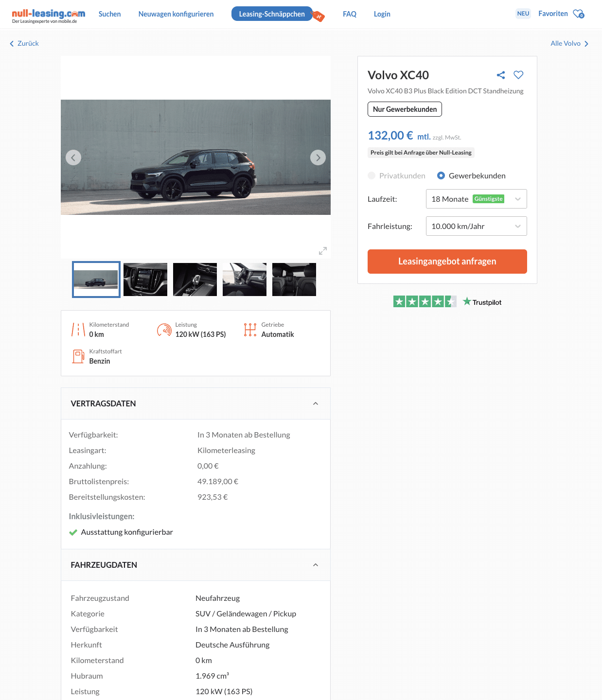This screenshot has width=602, height=700.
Task: Click the Getriebe 'Automatik' value
Action: [x=278, y=334]
